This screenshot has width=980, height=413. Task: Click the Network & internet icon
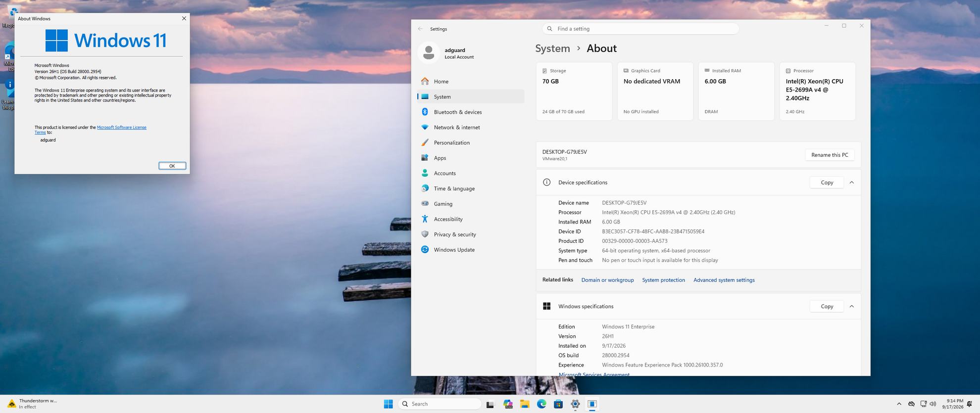(x=425, y=127)
